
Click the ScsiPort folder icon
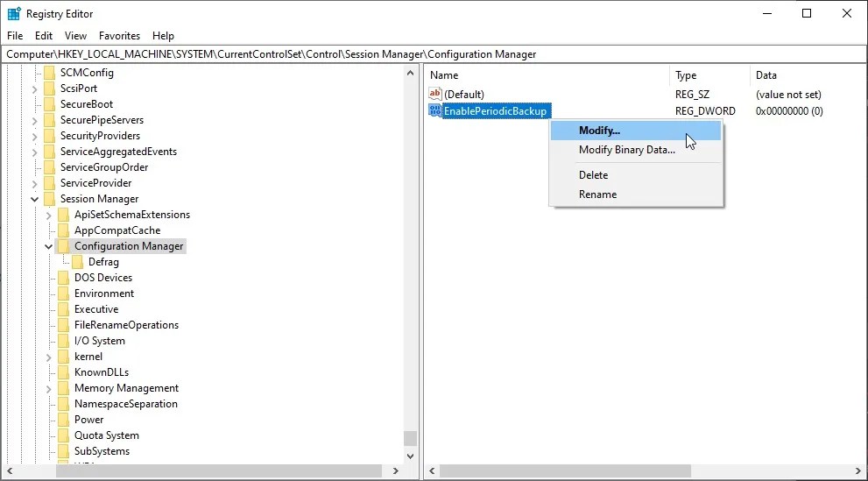(x=49, y=88)
